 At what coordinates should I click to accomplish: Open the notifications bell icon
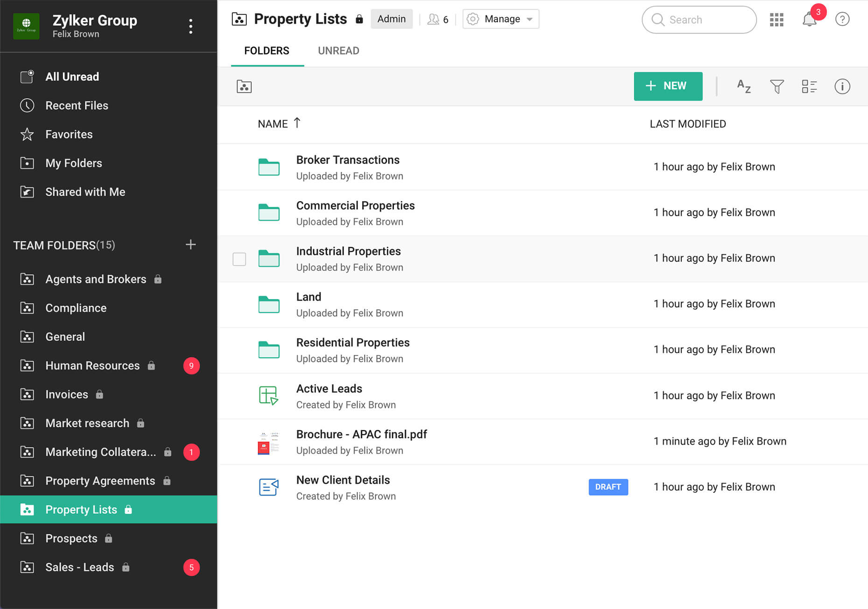click(810, 20)
